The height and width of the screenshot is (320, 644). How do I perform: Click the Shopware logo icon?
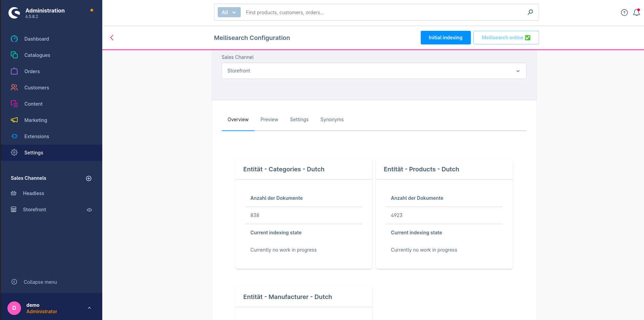tap(14, 13)
